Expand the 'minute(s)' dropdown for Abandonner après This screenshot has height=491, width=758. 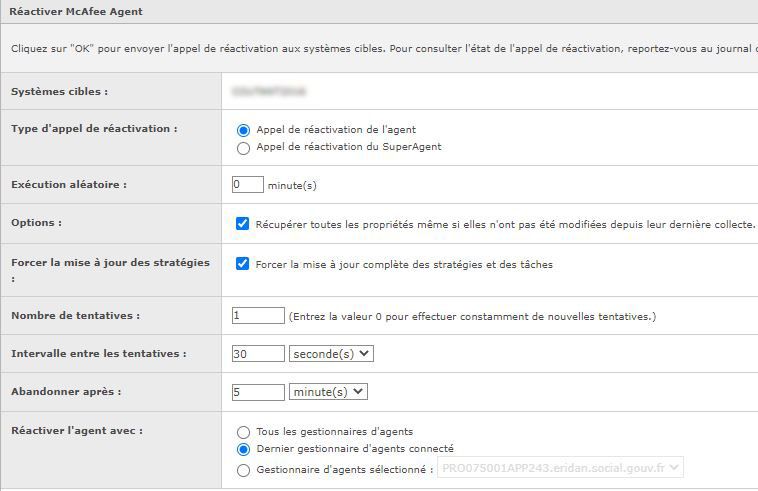coord(328,392)
